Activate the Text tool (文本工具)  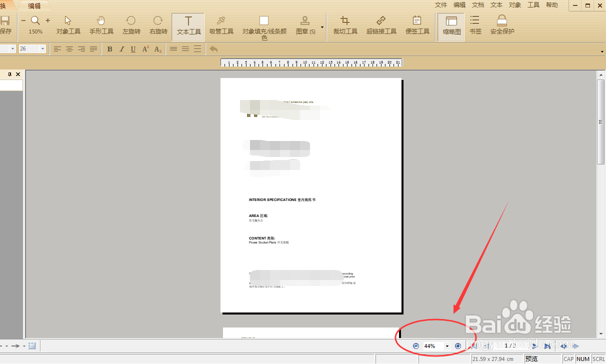pos(188,26)
